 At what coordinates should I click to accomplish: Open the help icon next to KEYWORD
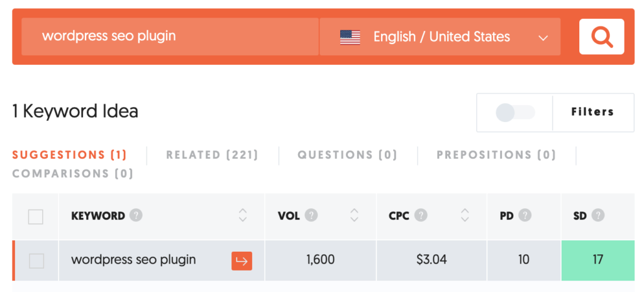pyautogui.click(x=136, y=215)
